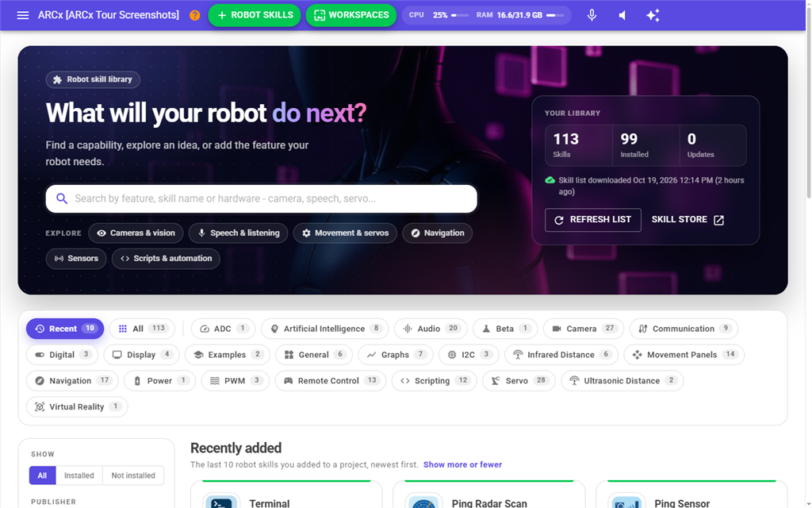This screenshot has height=508, width=812.
Task: Filter by Power category
Action: pyautogui.click(x=160, y=380)
